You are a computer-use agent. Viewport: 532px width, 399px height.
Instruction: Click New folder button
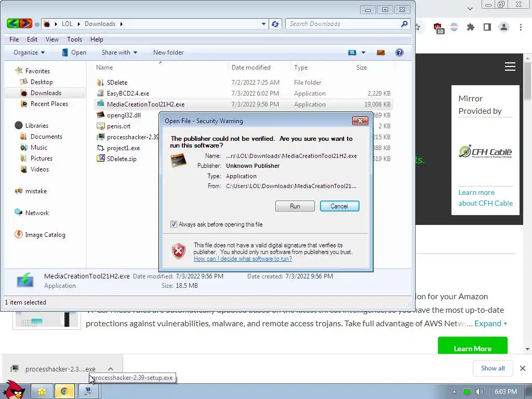[168, 52]
